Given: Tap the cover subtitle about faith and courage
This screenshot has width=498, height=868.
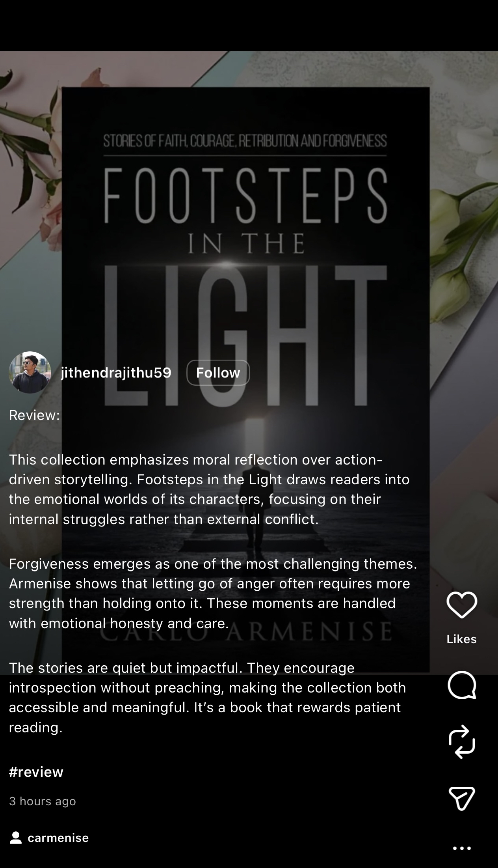Looking at the screenshot, I should pos(245,141).
